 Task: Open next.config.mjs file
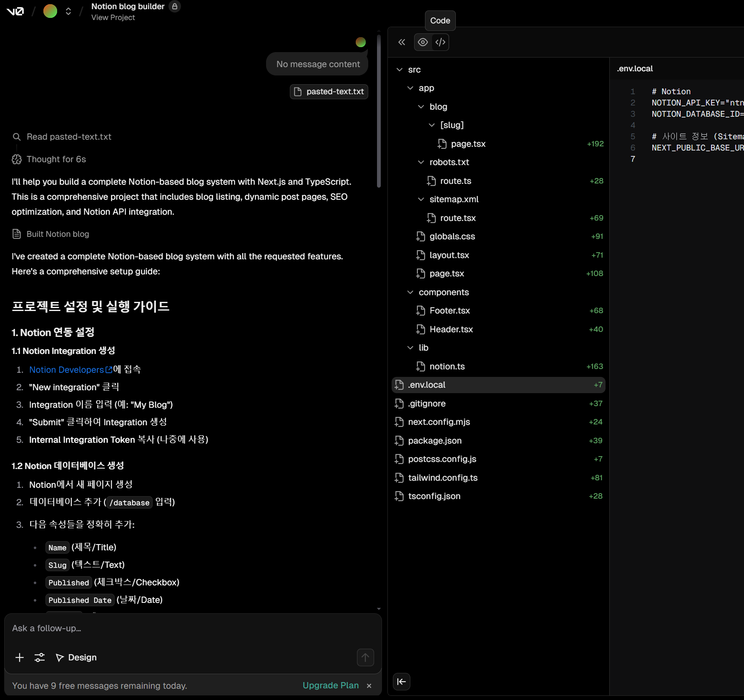point(498,422)
